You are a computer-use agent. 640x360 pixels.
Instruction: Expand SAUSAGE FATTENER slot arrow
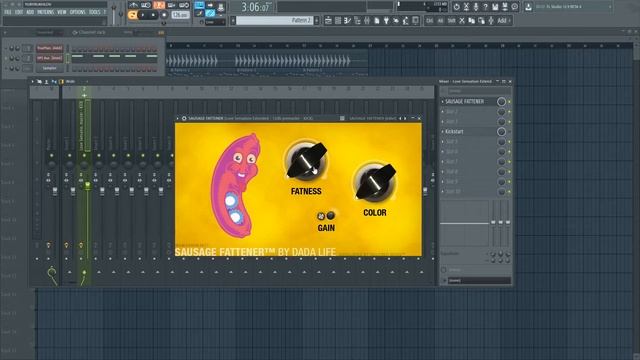pyautogui.click(x=442, y=101)
